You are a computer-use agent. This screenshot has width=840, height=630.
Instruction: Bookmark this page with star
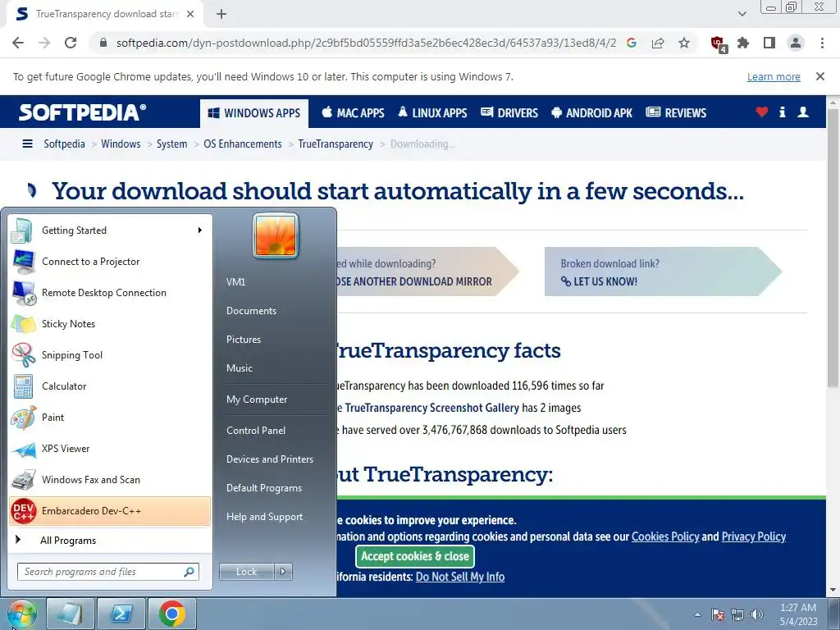(x=684, y=43)
